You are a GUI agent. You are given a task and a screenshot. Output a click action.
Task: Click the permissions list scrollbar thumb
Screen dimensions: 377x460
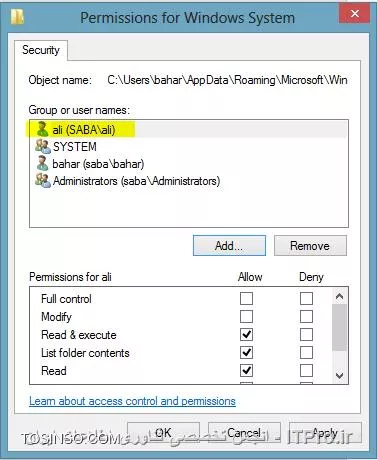pyautogui.click(x=339, y=327)
